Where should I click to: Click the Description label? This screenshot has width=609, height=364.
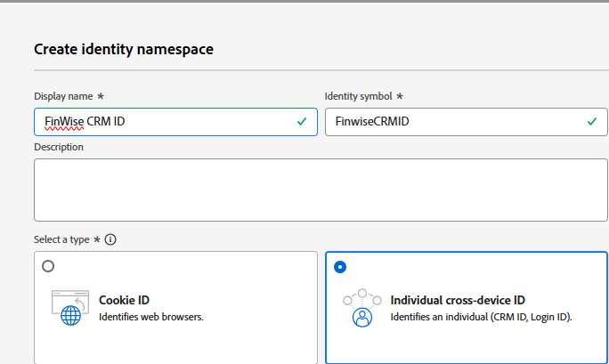59,147
